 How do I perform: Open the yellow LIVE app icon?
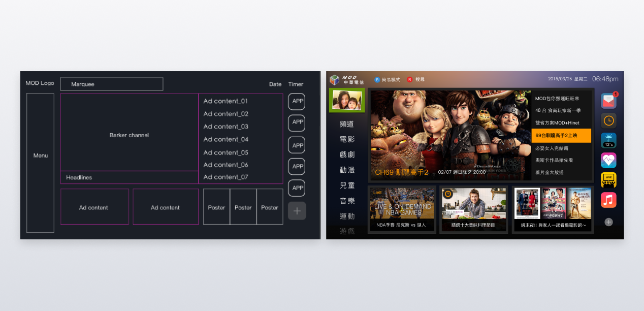[608, 180]
